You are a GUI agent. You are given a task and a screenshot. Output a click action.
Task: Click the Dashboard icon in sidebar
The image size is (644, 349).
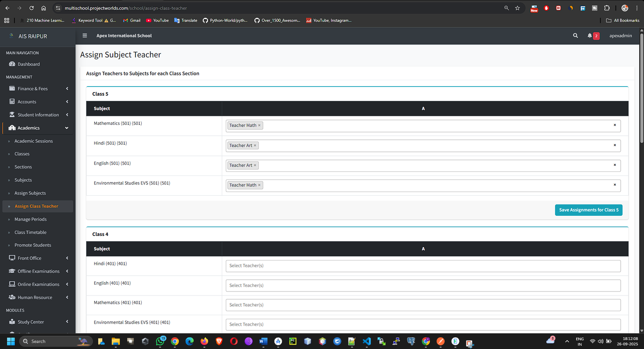(x=12, y=64)
